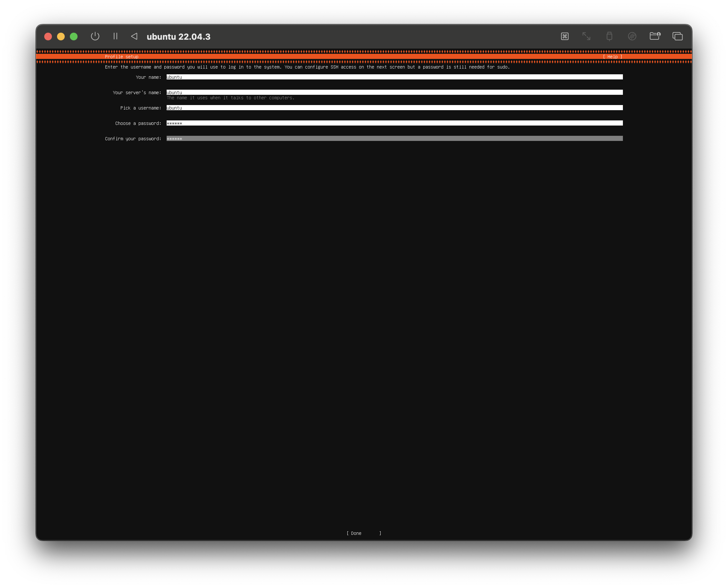The height and width of the screenshot is (588, 728).
Task: Click in the Your name field
Action: [394, 77]
